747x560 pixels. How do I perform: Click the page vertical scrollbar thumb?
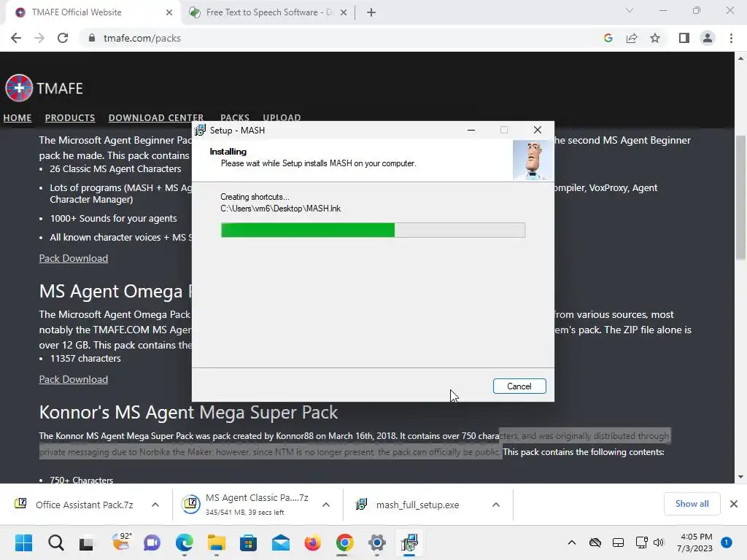[x=740, y=198]
